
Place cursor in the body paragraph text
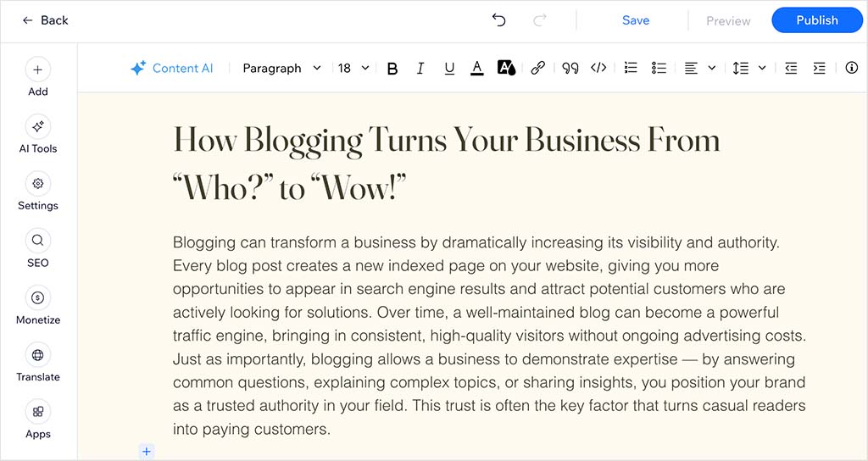coord(489,336)
